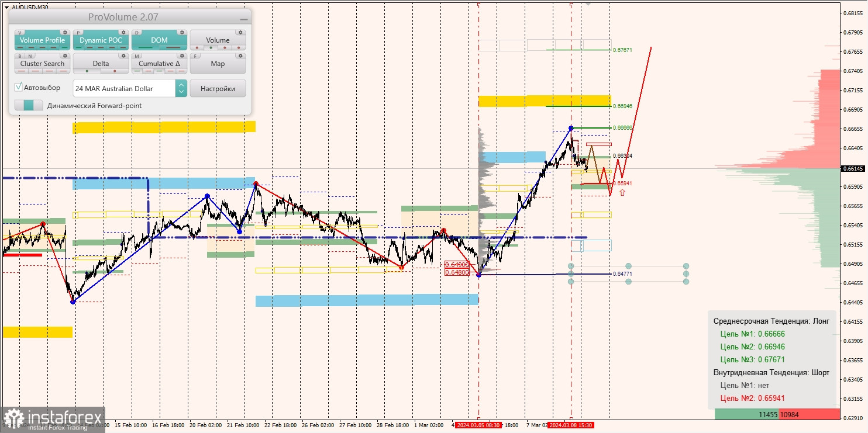
Task: Click the 0.66304 level label
Action: point(622,156)
